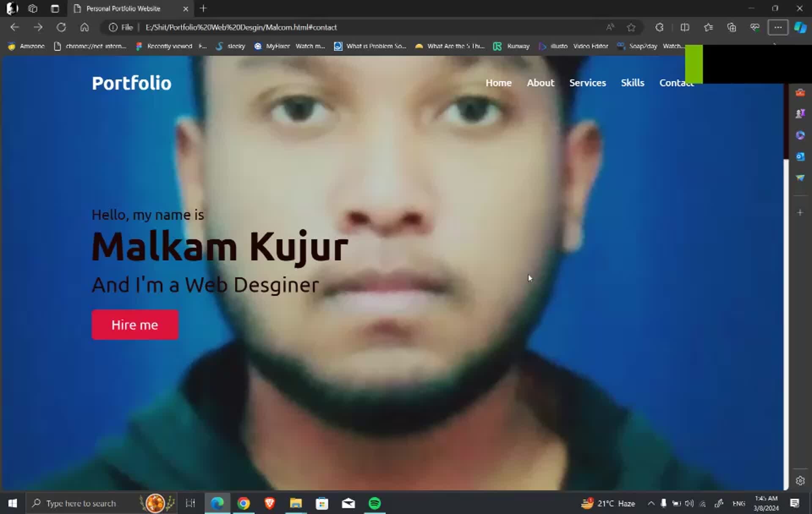Open the ENG language selector in the tray
Image resolution: width=812 pixels, height=514 pixels.
coord(739,503)
